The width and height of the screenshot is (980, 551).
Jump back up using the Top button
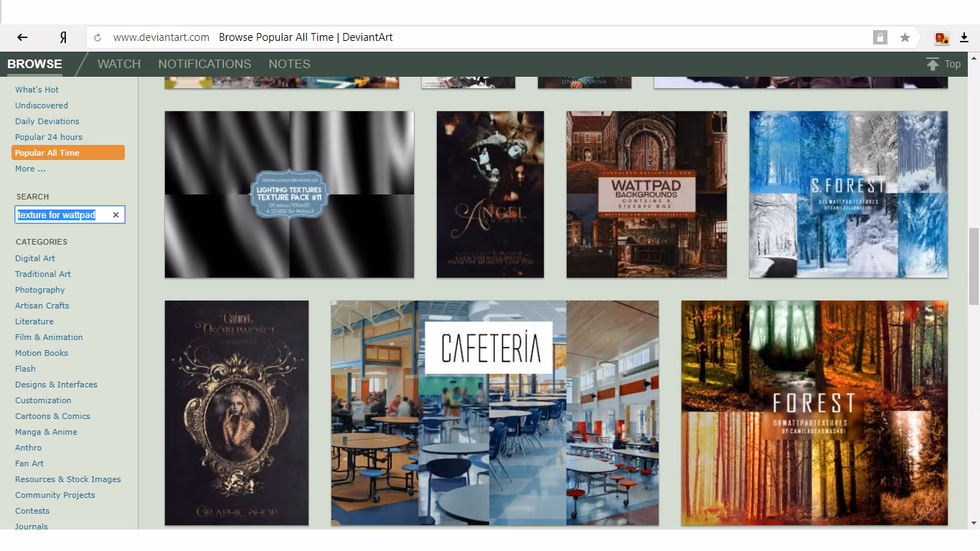tap(943, 64)
